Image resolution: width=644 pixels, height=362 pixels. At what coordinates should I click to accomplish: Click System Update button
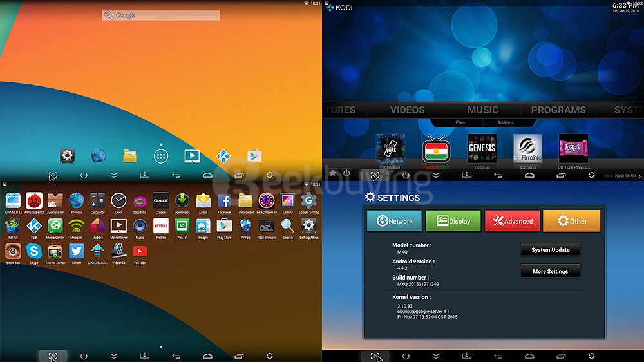coord(551,250)
